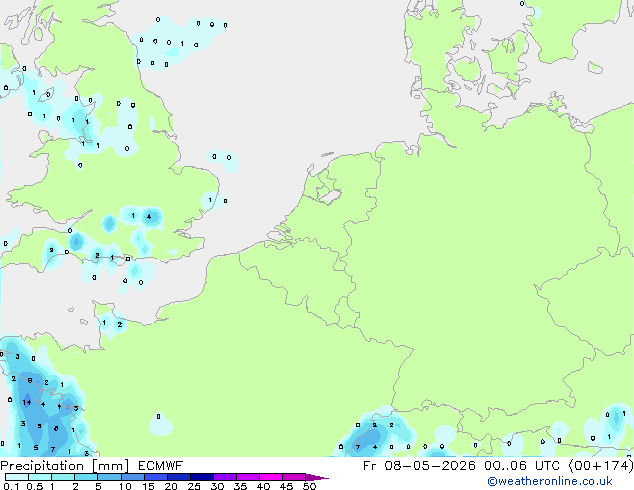Click the '30' legend scale label
The width and height of the screenshot is (634, 490).
(218, 486)
